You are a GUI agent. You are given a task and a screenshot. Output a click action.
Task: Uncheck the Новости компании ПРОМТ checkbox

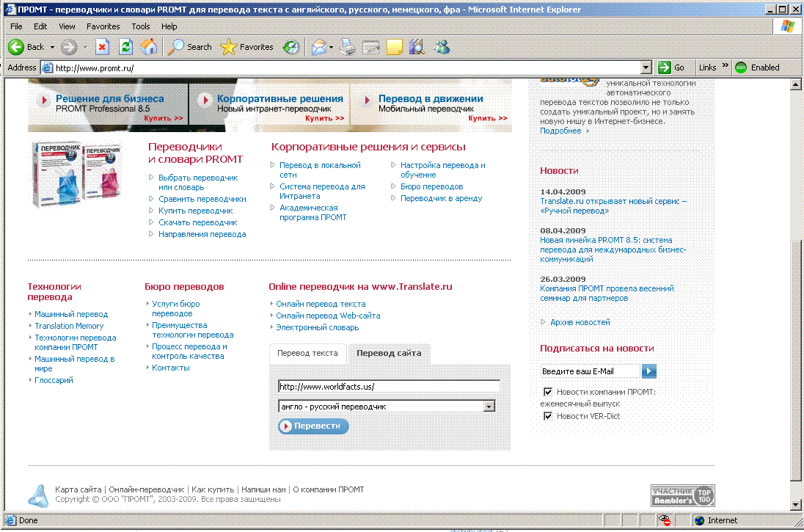[x=547, y=392]
